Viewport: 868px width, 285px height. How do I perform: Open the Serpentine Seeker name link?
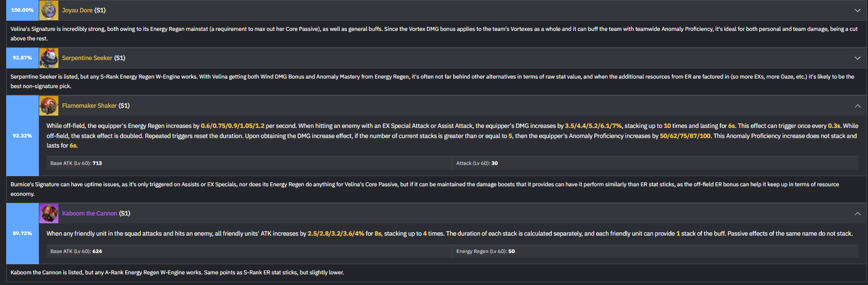87,58
